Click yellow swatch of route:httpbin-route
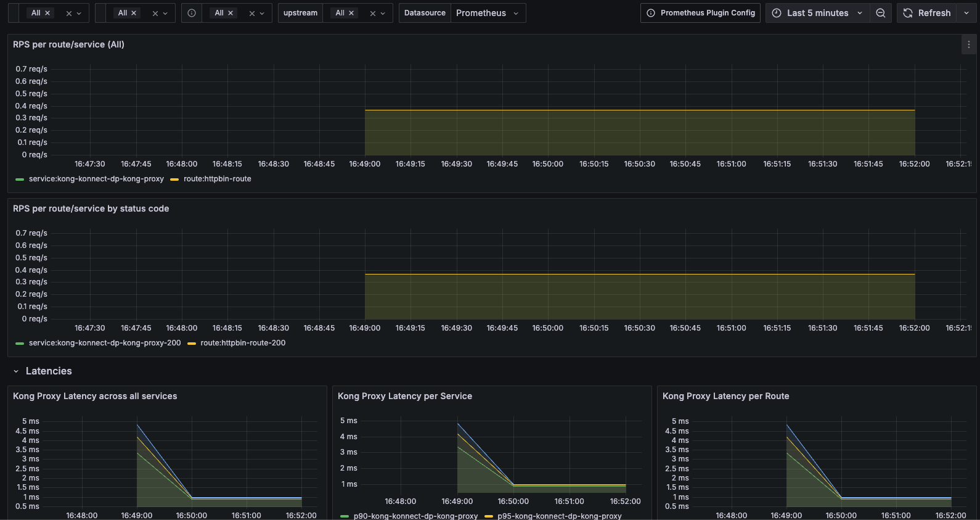The image size is (980, 520). click(174, 180)
